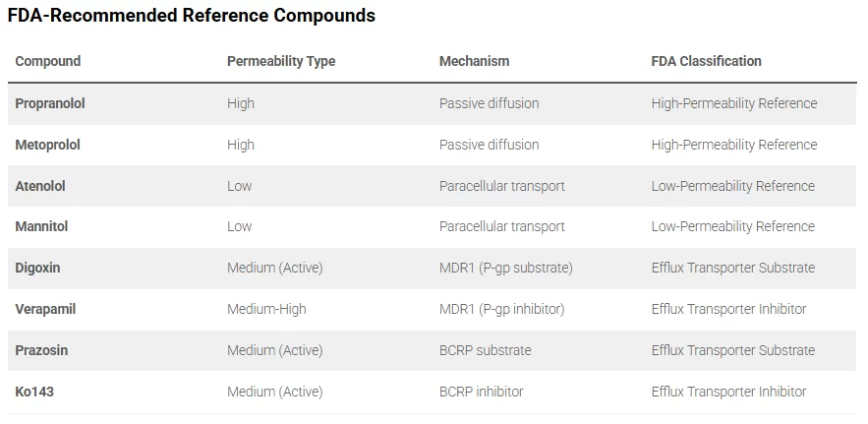Screen dimensions: 868x424
Task: Click the FDA Classification column header
Action: (706, 61)
